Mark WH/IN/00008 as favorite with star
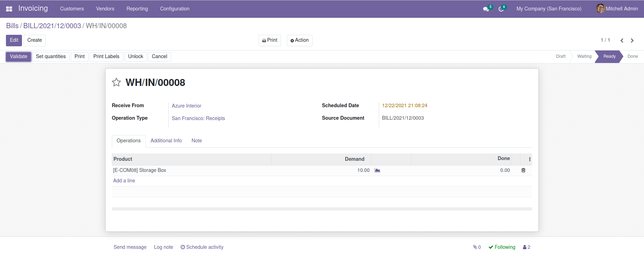Screen dimensions: 644x261 (x=116, y=82)
